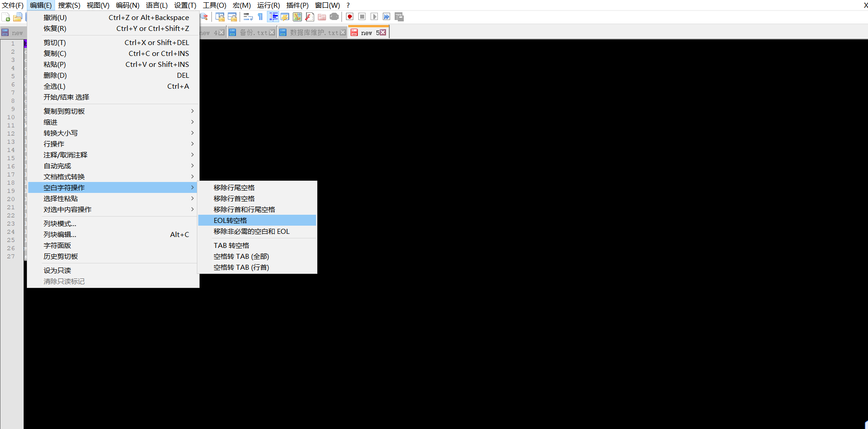Open the 设置(T) menu
The image size is (868, 429).
click(x=185, y=5)
